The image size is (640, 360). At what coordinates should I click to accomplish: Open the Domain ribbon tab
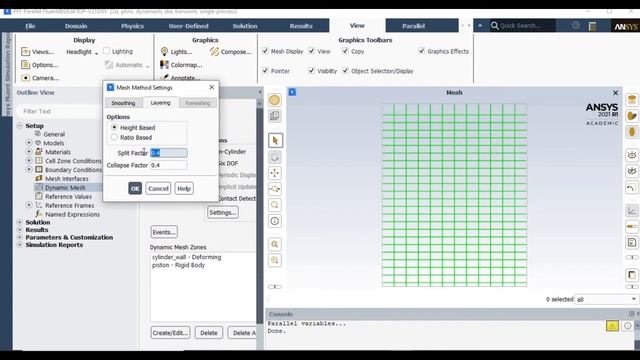[76, 26]
